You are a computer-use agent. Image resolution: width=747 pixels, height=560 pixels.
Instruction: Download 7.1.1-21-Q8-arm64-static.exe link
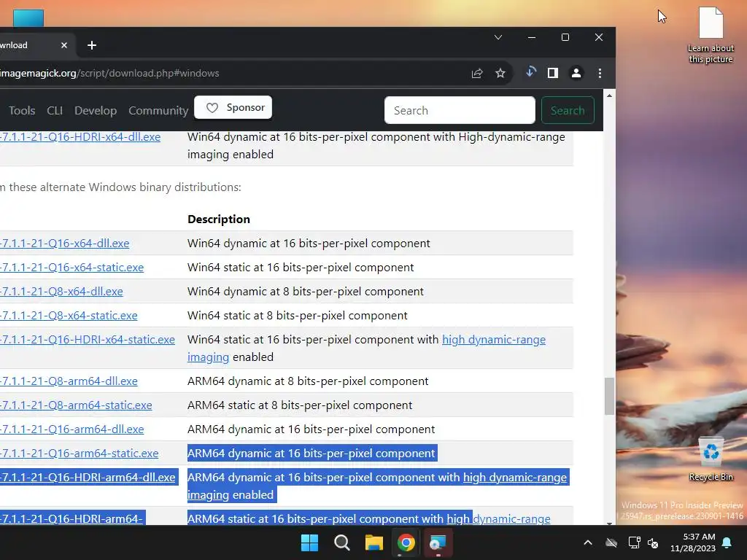tap(76, 405)
